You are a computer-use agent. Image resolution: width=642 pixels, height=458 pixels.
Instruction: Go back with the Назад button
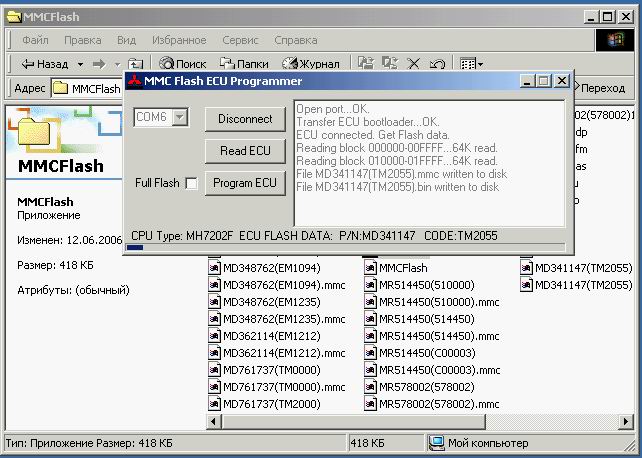[x=45, y=64]
